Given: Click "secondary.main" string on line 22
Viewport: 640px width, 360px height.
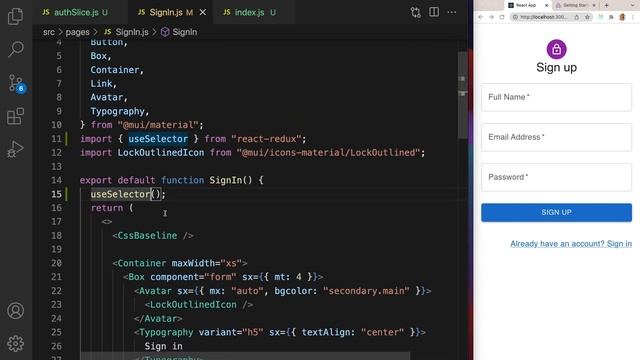Looking at the screenshot, I should click(x=366, y=291).
